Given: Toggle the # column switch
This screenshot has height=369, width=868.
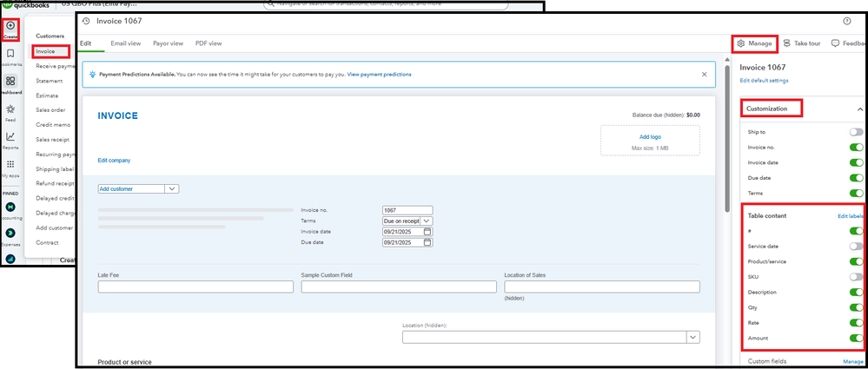Looking at the screenshot, I should coord(857,231).
